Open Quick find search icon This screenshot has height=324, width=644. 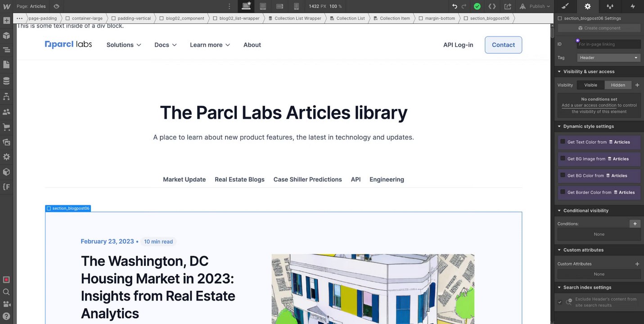(x=6, y=292)
